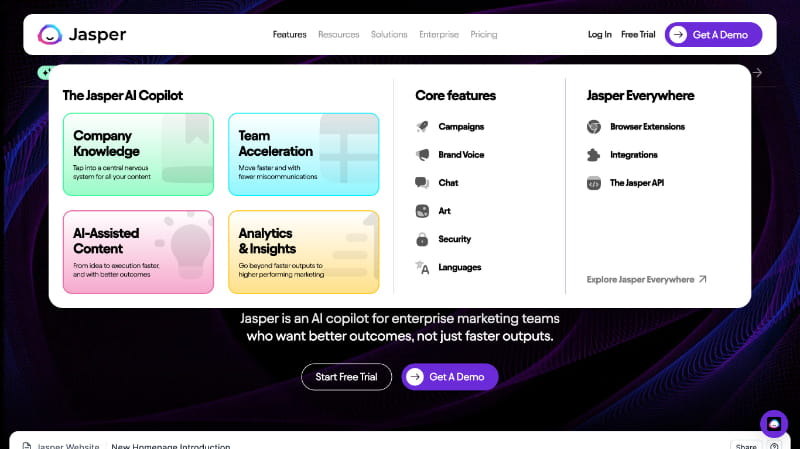Viewport: 800px width, 449px height.
Task: Click the Chat bubbles icon
Action: pos(422,183)
